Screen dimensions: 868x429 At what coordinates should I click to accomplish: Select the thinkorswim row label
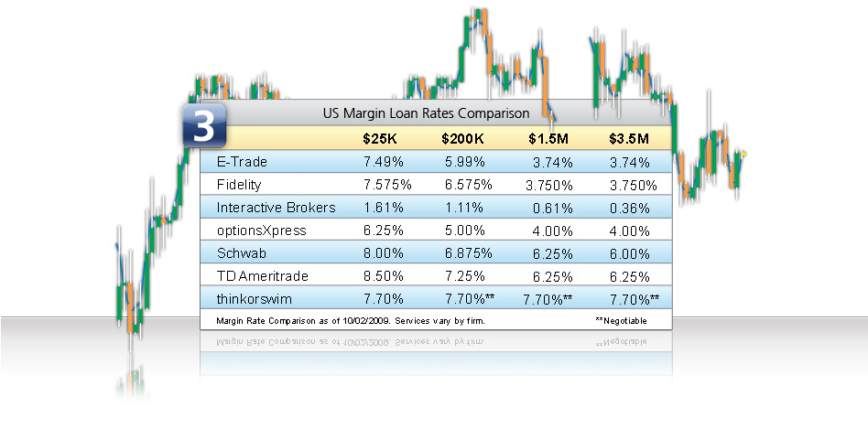click(255, 299)
